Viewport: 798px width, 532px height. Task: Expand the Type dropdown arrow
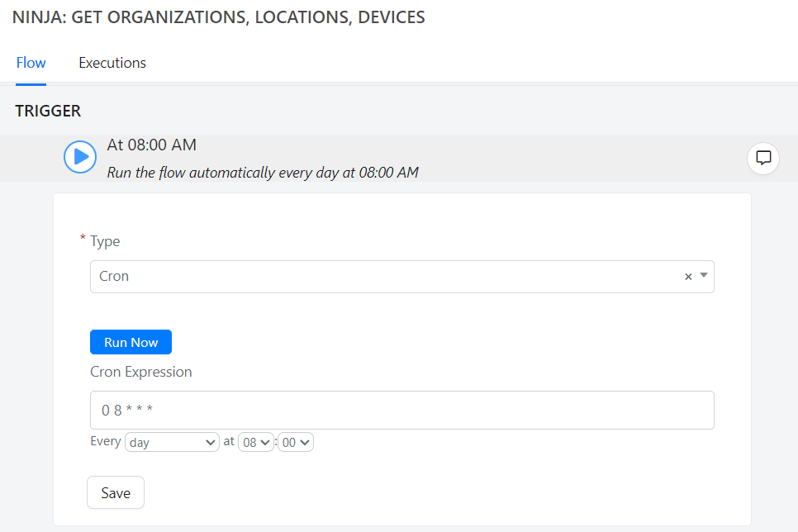[x=704, y=275]
